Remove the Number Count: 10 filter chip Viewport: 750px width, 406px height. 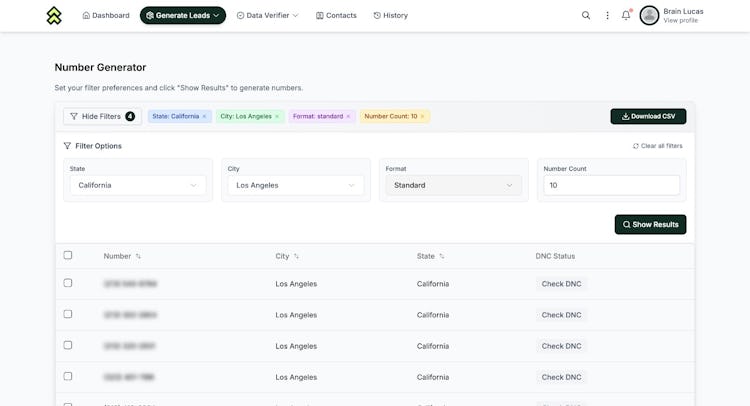422,116
